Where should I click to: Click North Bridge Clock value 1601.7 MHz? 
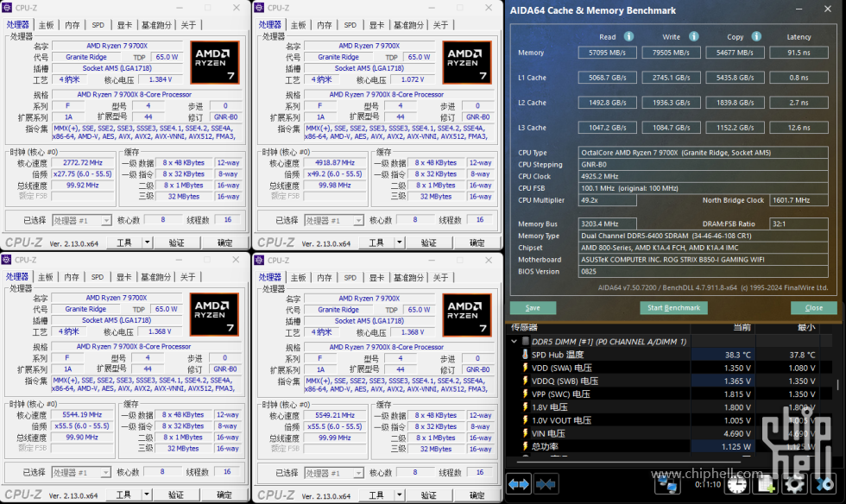click(x=799, y=200)
